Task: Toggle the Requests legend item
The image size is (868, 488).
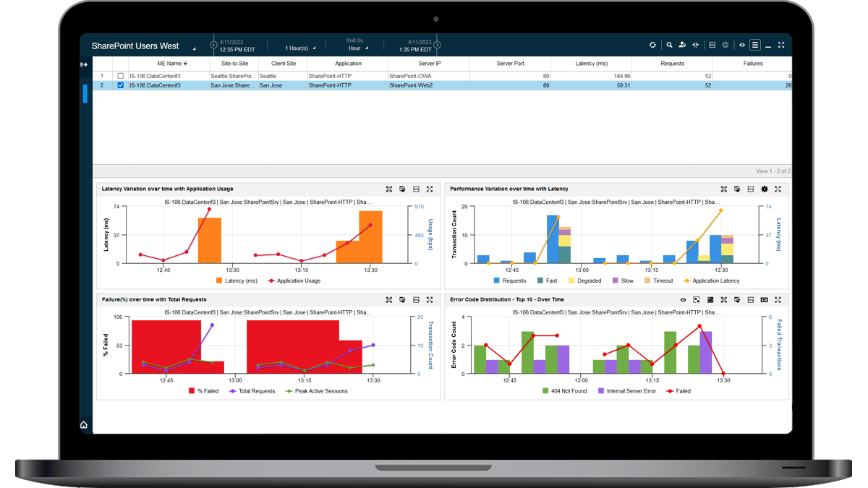Action: tap(510, 281)
